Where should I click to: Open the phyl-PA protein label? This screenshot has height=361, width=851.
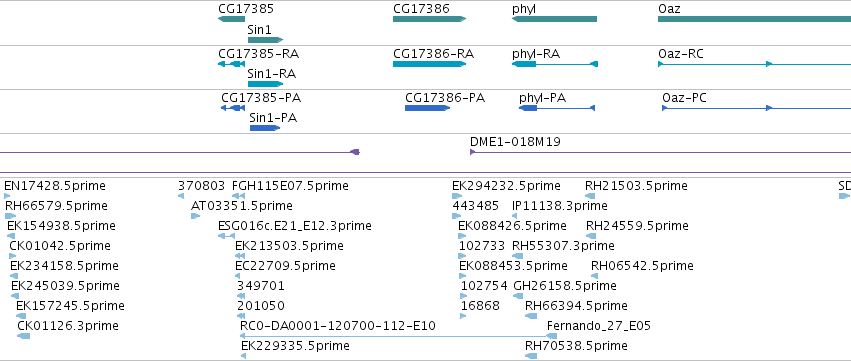click(543, 98)
